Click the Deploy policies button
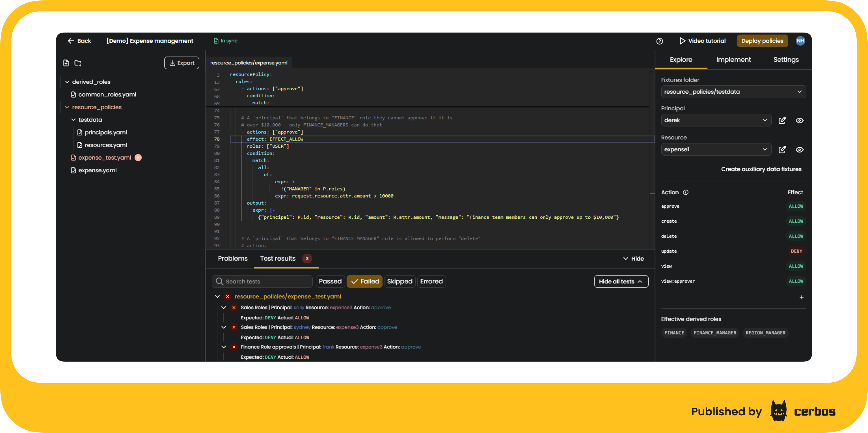Viewport: 868px width, 433px height. [762, 41]
